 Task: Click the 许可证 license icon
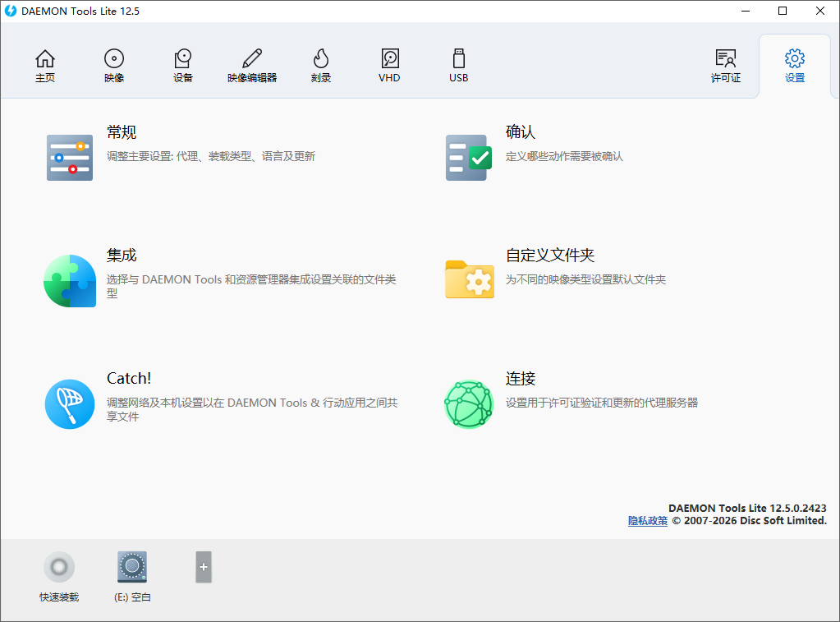coord(725,64)
